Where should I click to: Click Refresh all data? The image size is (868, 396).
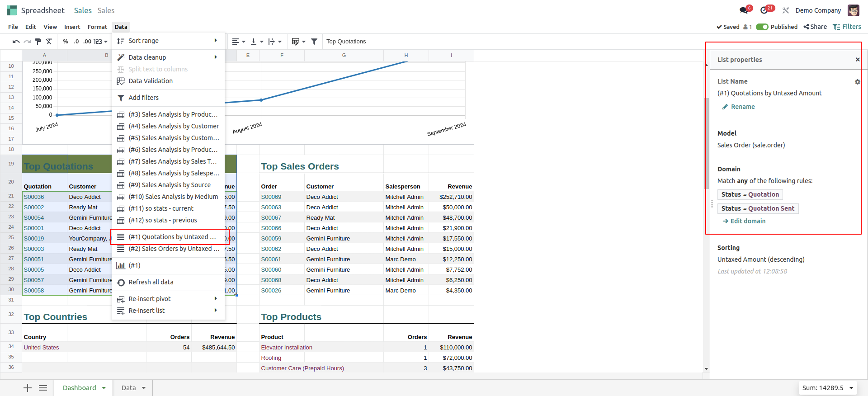(168, 282)
